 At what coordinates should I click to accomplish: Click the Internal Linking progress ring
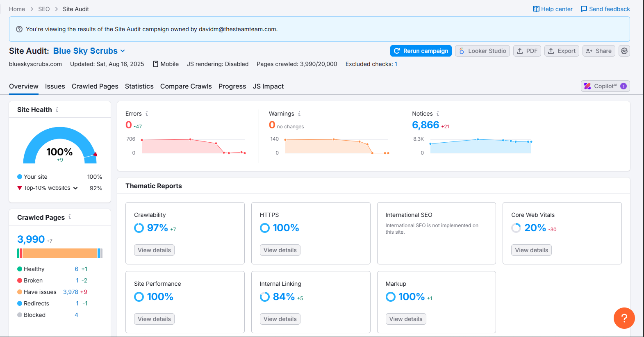click(x=265, y=297)
